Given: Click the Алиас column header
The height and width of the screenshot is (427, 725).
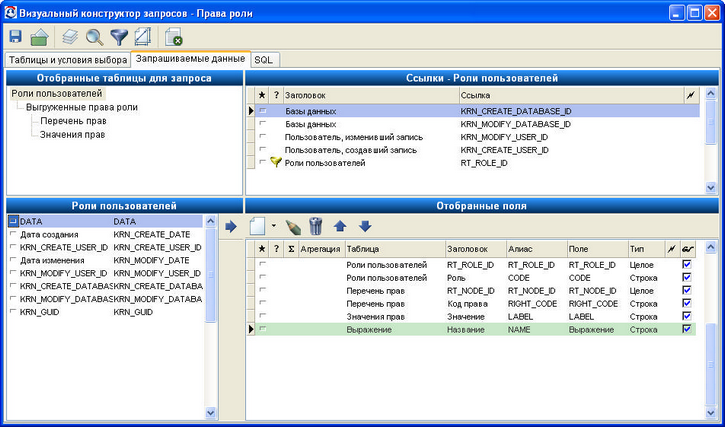Looking at the screenshot, I should [537, 249].
